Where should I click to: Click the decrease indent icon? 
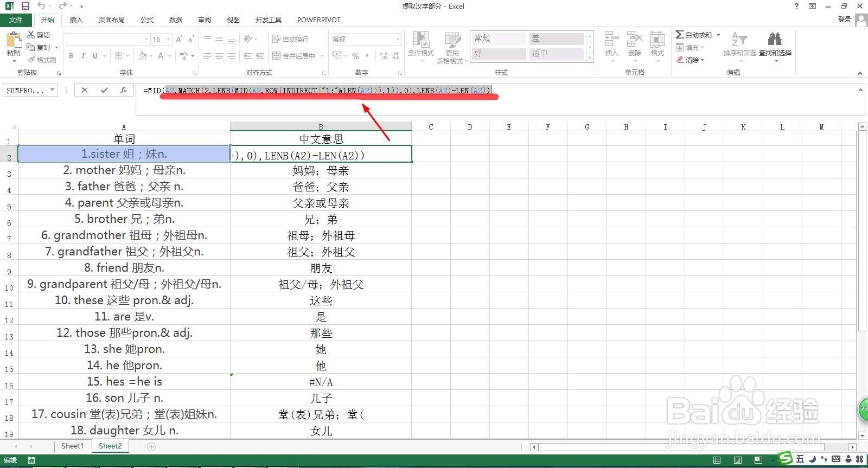pyautogui.click(x=247, y=56)
